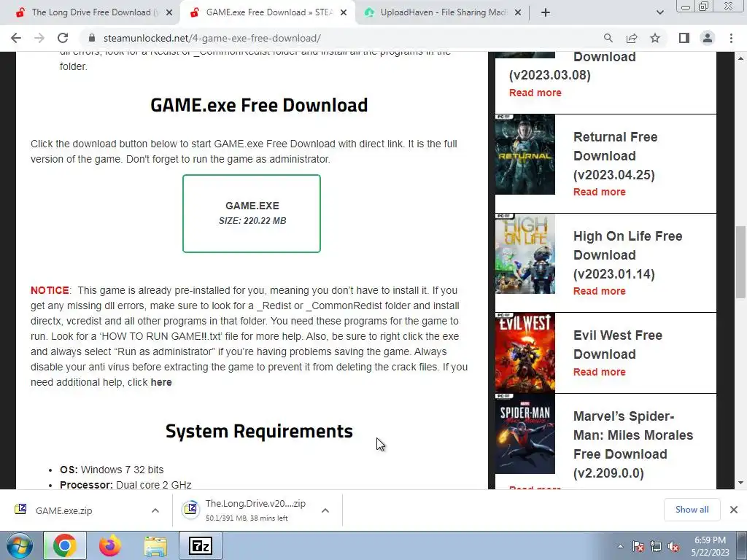Click the GAME.EXE download button
Screen dimensions: 747x560
click(x=252, y=214)
